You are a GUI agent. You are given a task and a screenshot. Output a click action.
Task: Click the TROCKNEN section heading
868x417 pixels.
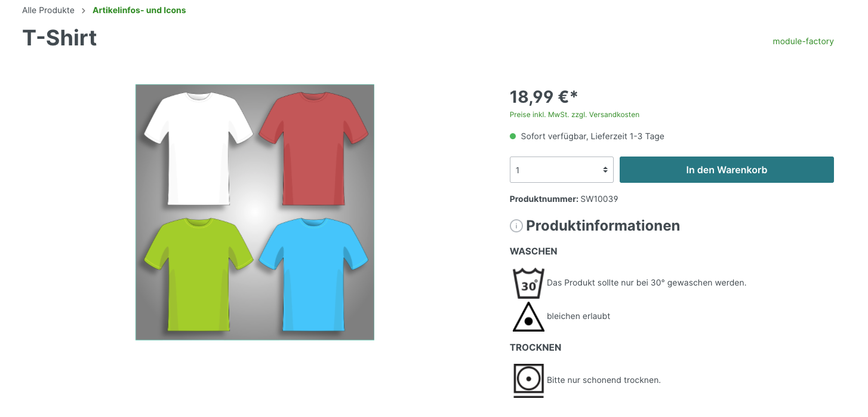point(535,348)
